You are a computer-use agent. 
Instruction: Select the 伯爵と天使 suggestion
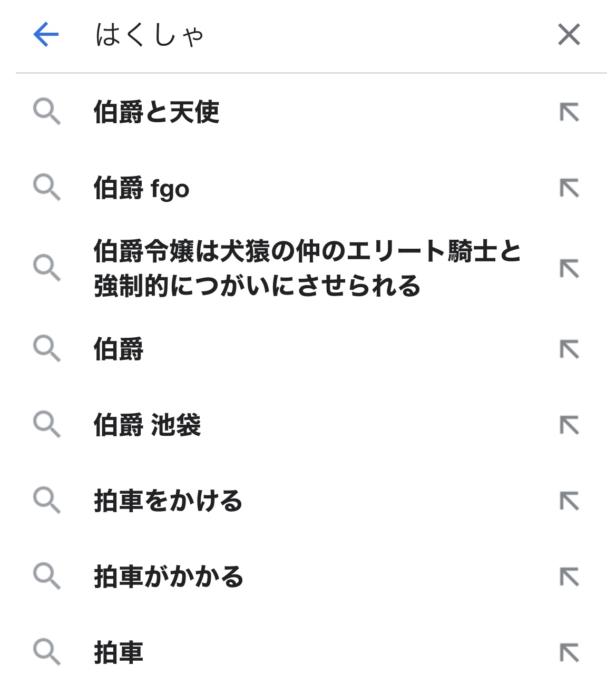coord(157,112)
